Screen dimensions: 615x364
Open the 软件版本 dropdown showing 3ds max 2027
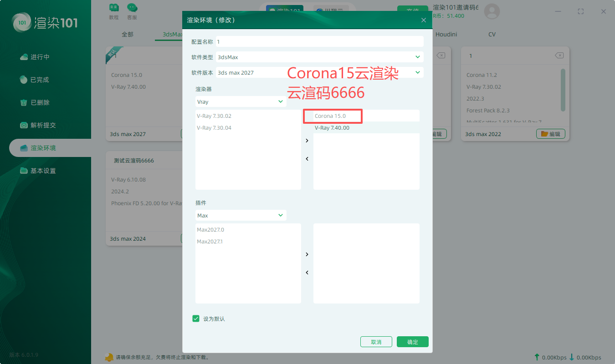[x=320, y=72]
